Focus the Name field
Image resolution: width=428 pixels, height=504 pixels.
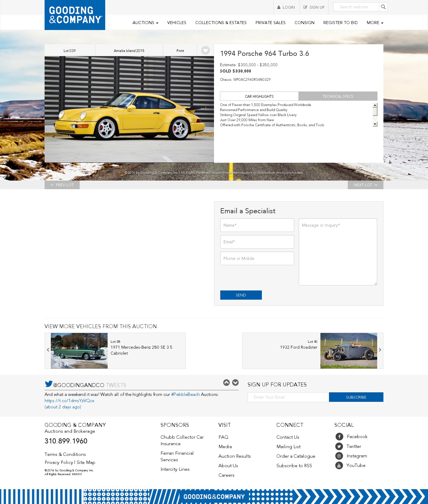257,225
